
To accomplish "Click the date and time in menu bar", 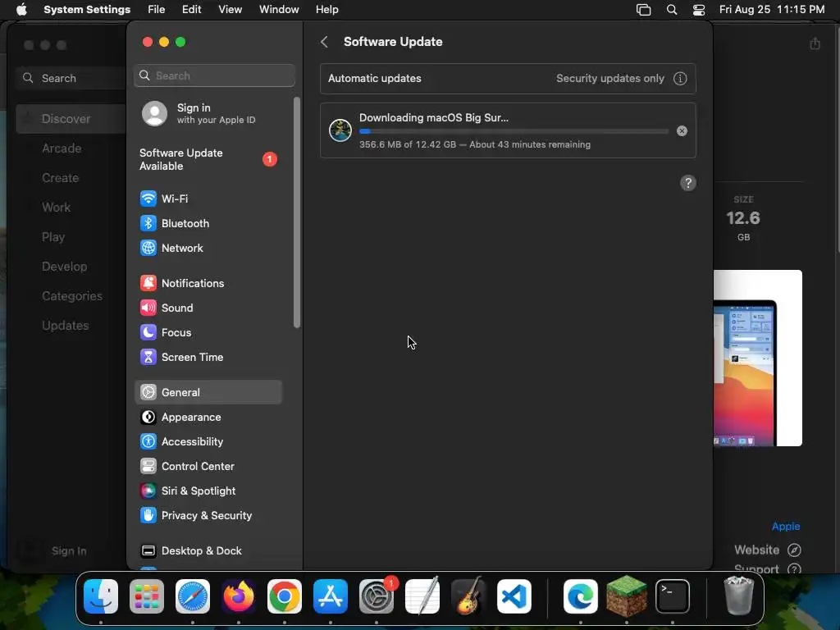I will pyautogui.click(x=771, y=10).
